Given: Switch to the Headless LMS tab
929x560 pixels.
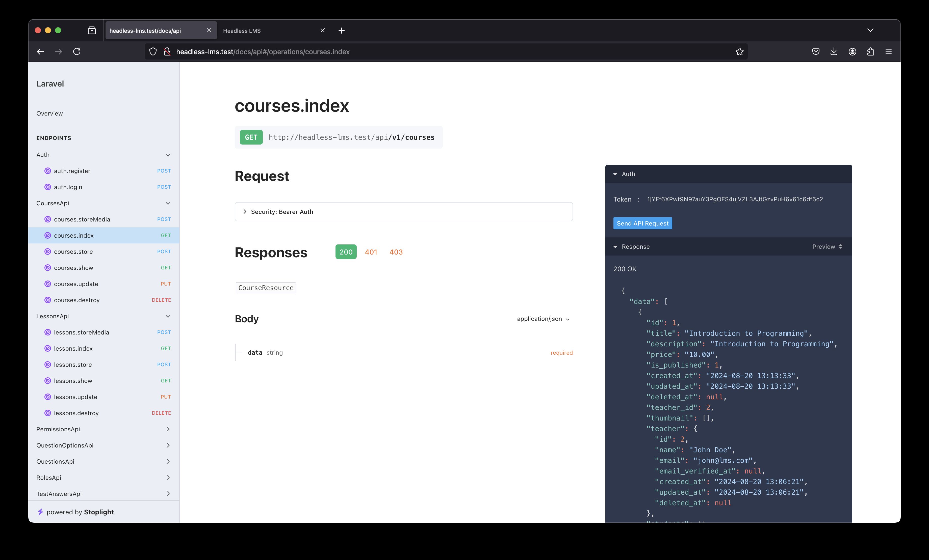Looking at the screenshot, I should [x=242, y=31].
